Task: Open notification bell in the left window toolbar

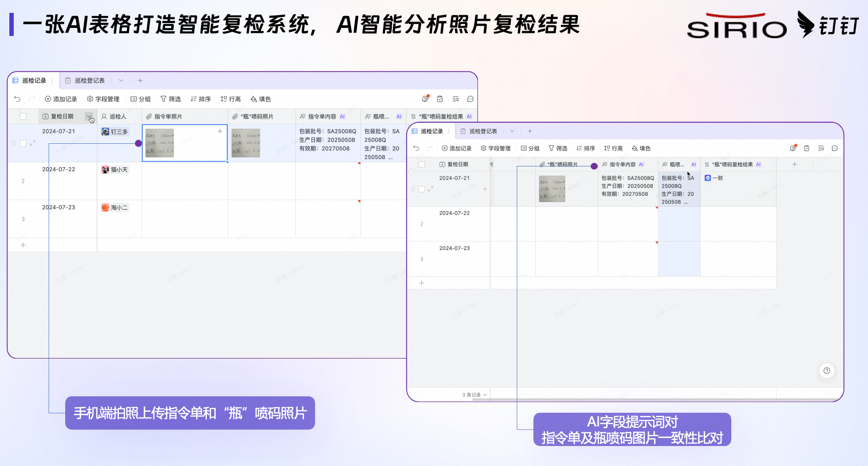Action: point(425,99)
